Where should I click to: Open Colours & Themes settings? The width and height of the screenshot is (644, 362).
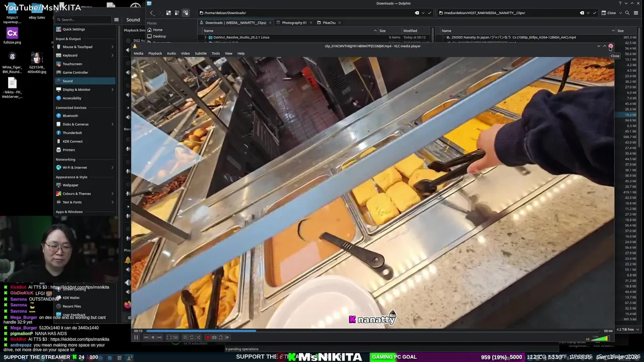coord(85,194)
